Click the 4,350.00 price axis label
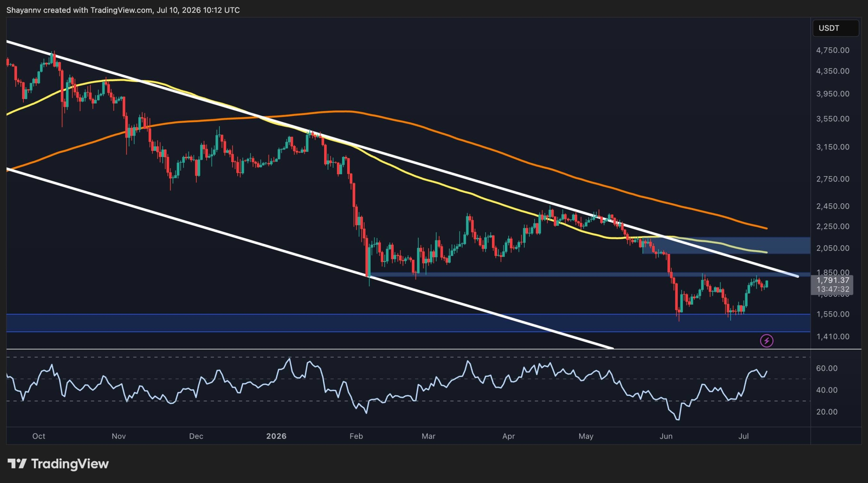The height and width of the screenshot is (483, 868). coord(833,71)
